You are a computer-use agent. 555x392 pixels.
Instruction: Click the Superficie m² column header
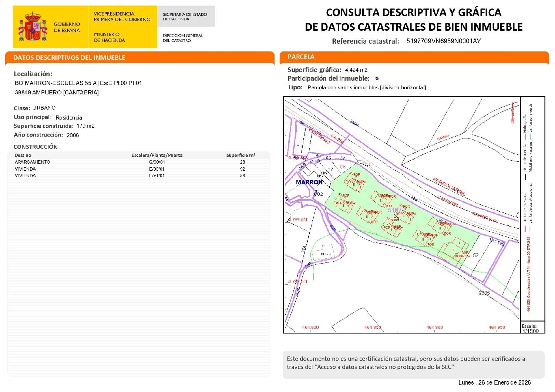pyautogui.click(x=240, y=155)
